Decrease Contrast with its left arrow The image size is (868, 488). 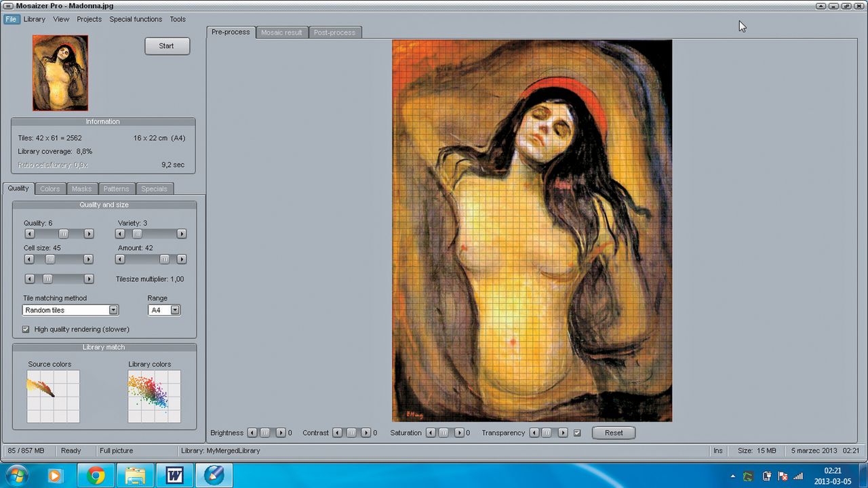[x=338, y=433]
